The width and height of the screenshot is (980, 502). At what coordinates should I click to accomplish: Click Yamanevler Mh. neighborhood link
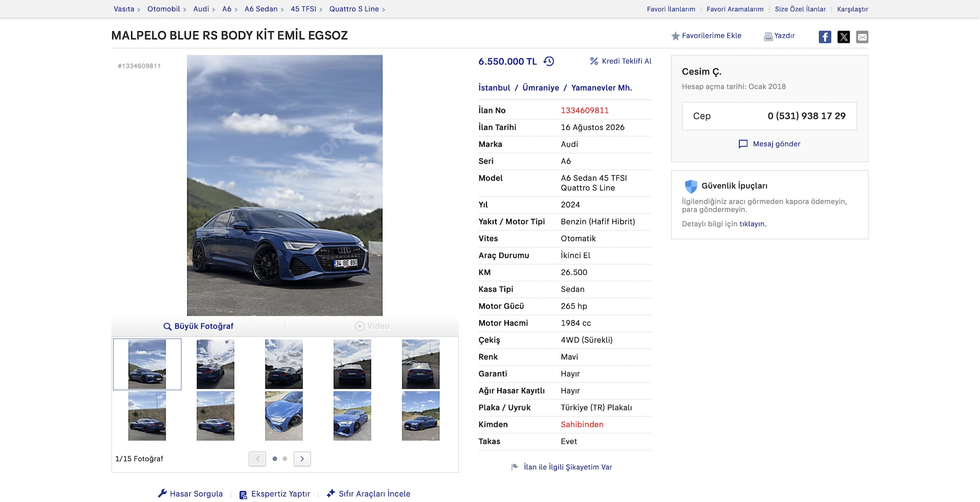[601, 87]
